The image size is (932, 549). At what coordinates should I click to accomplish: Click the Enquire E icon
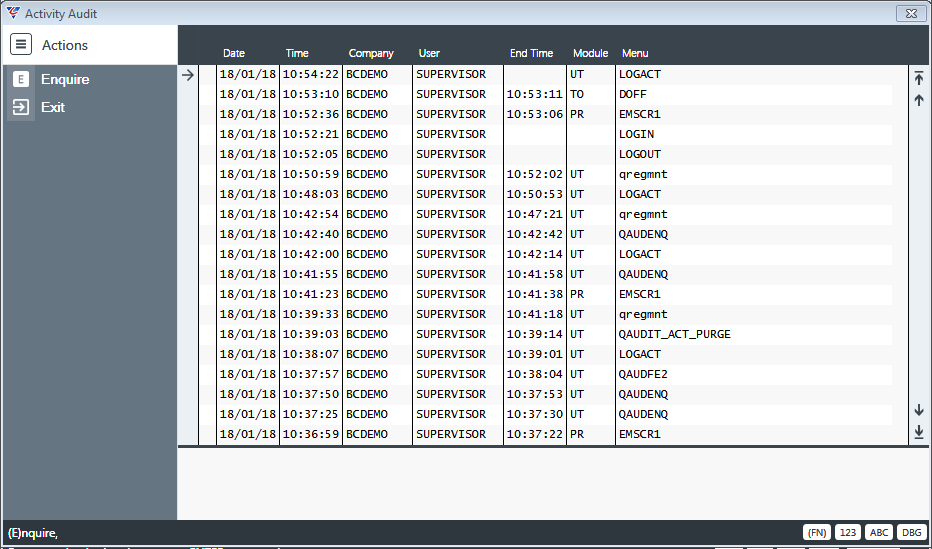coord(21,79)
